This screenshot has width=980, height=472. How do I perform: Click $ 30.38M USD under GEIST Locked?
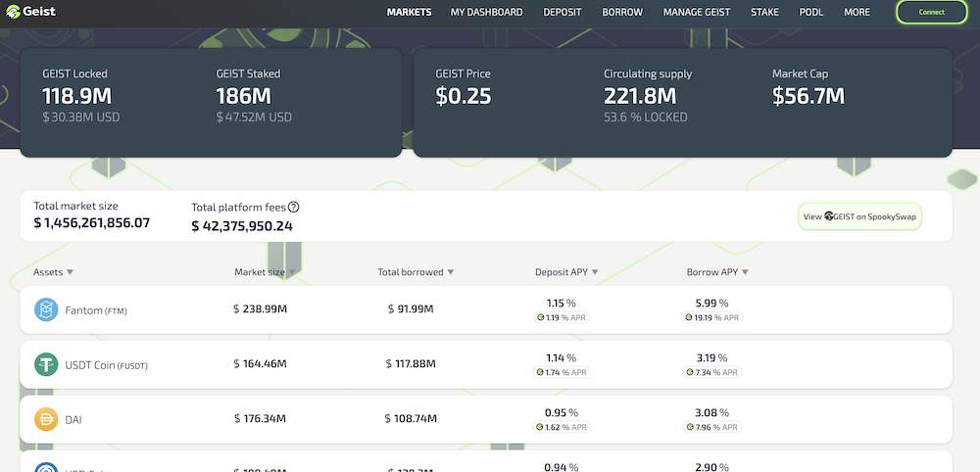click(81, 118)
